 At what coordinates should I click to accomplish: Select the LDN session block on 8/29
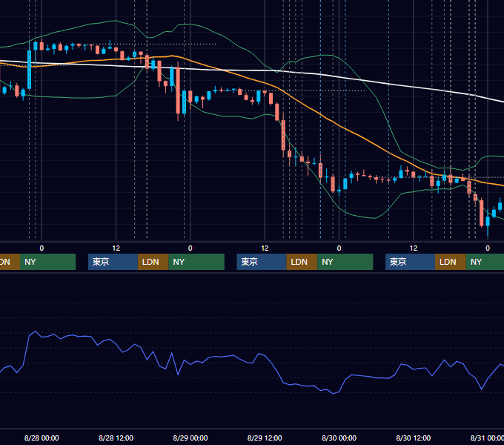pyautogui.click(x=302, y=262)
